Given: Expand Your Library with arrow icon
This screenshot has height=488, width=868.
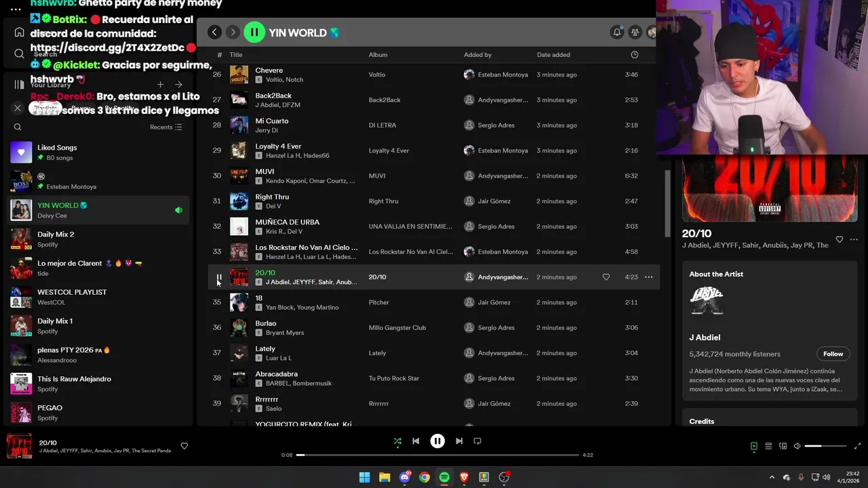Looking at the screenshot, I should pos(178,85).
